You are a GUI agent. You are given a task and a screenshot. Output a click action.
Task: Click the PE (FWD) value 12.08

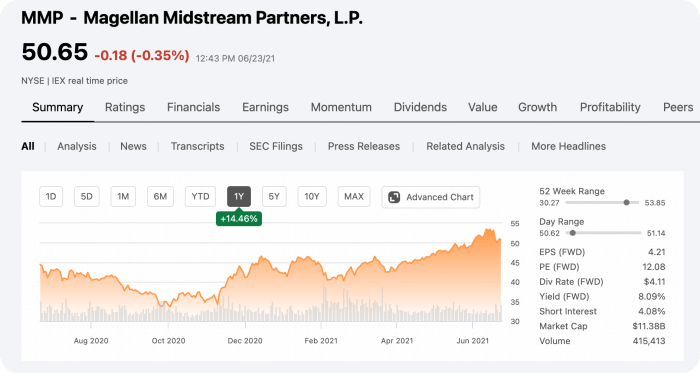click(654, 267)
